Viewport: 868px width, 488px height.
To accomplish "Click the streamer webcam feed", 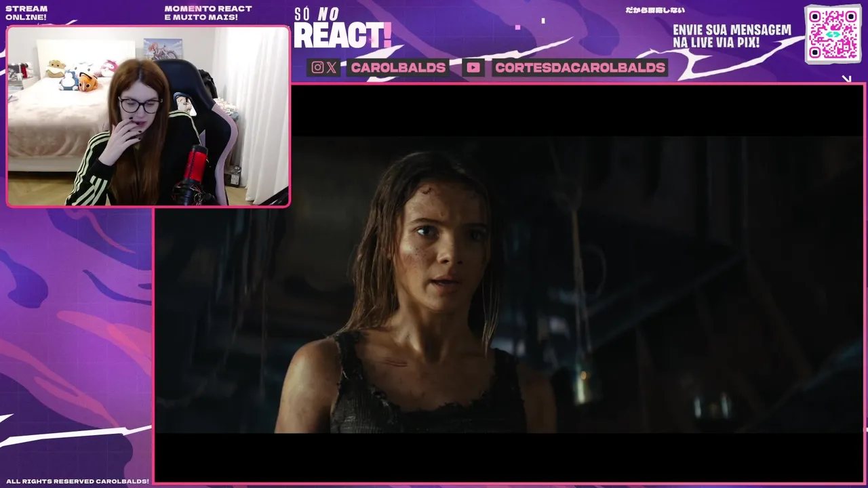I will click(148, 116).
